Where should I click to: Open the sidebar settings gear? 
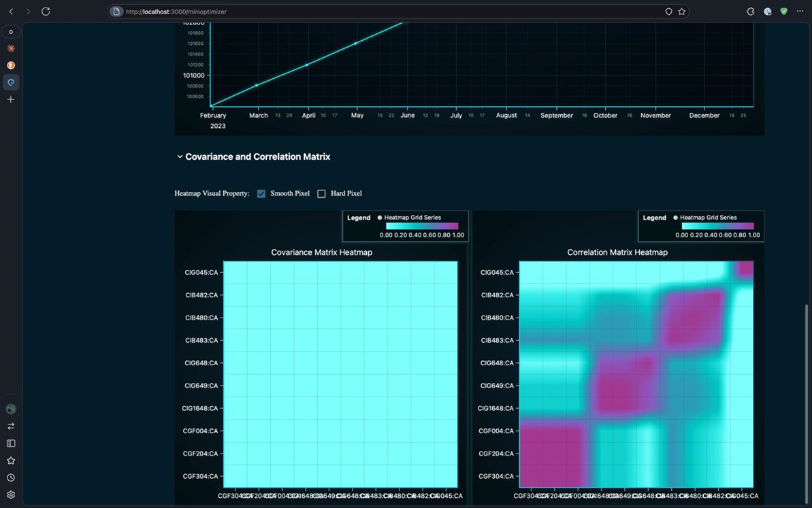coord(11,495)
